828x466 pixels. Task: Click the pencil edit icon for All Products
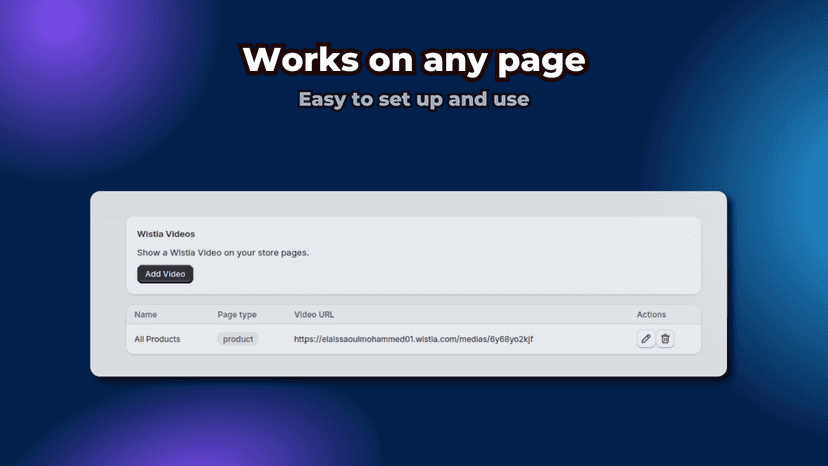[646, 339]
